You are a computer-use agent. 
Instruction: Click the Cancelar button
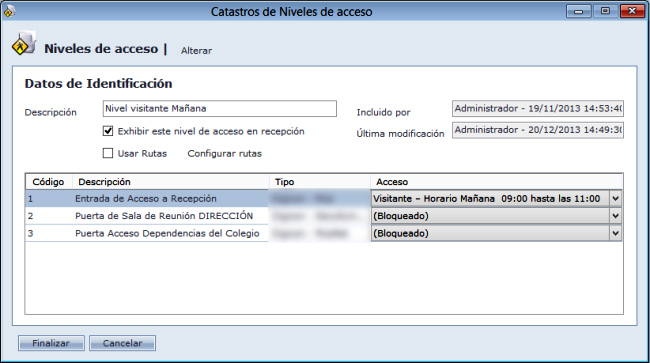click(122, 343)
